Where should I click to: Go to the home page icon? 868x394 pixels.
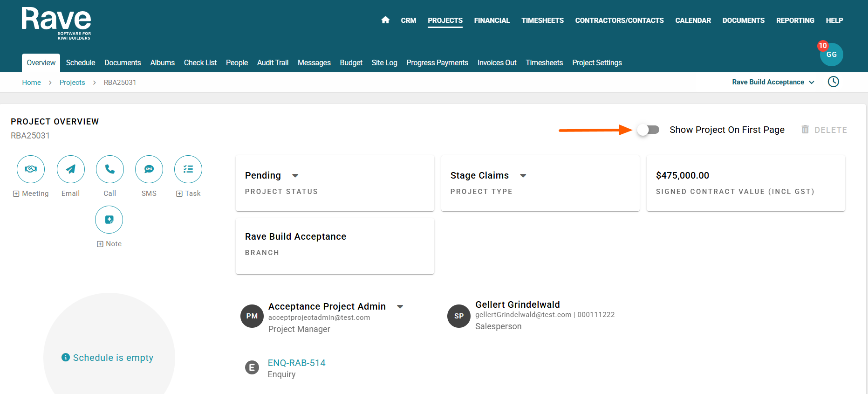tap(385, 20)
